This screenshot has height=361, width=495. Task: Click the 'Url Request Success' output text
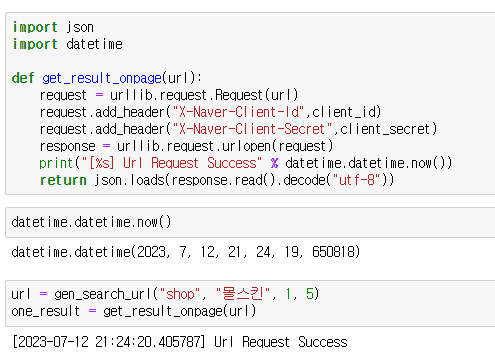(281, 342)
